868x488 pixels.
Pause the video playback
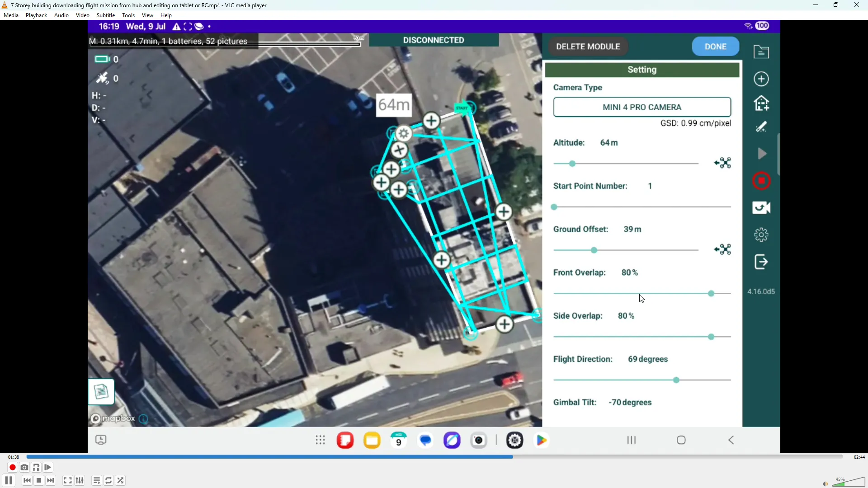click(x=8, y=480)
